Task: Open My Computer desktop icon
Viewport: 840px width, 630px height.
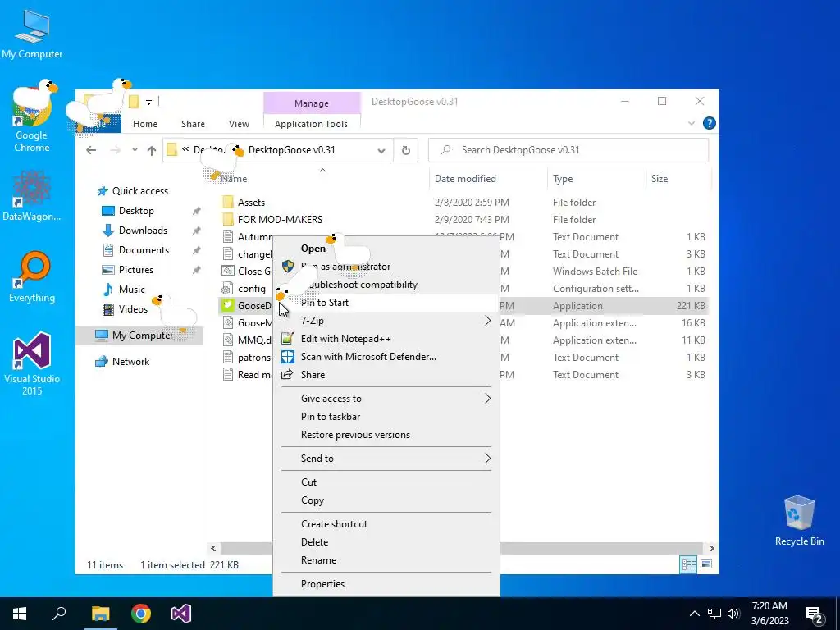Action: pyautogui.click(x=32, y=34)
